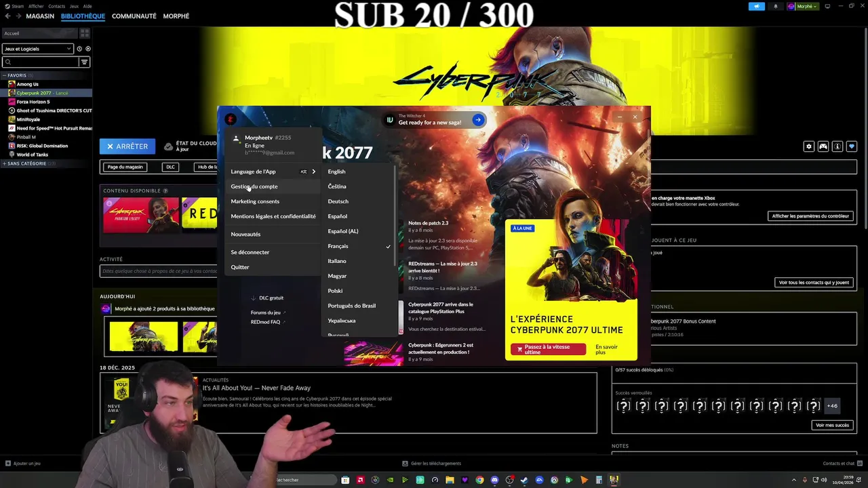Open the Jeux menu
Screen dimensions: 868x488
click(x=74, y=6)
